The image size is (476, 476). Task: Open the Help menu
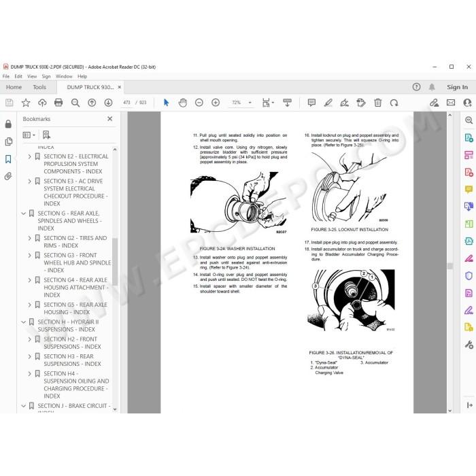[x=82, y=76]
